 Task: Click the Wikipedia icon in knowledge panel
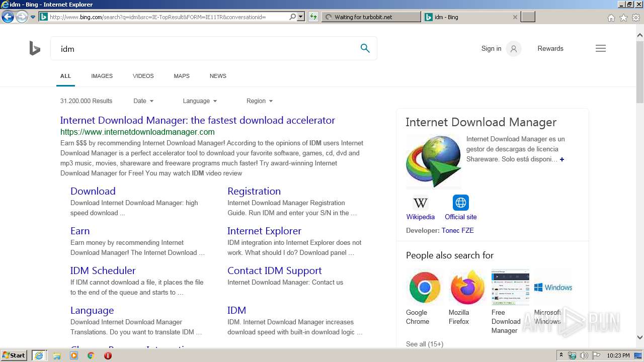(421, 203)
